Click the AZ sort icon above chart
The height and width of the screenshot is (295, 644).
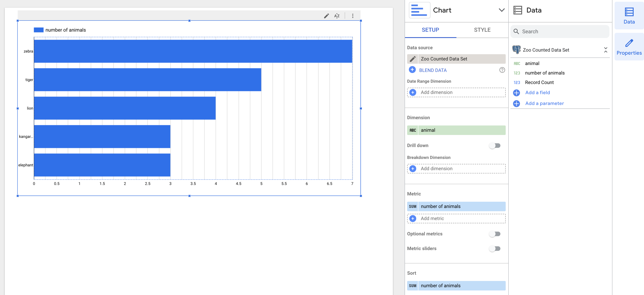pyautogui.click(x=337, y=16)
